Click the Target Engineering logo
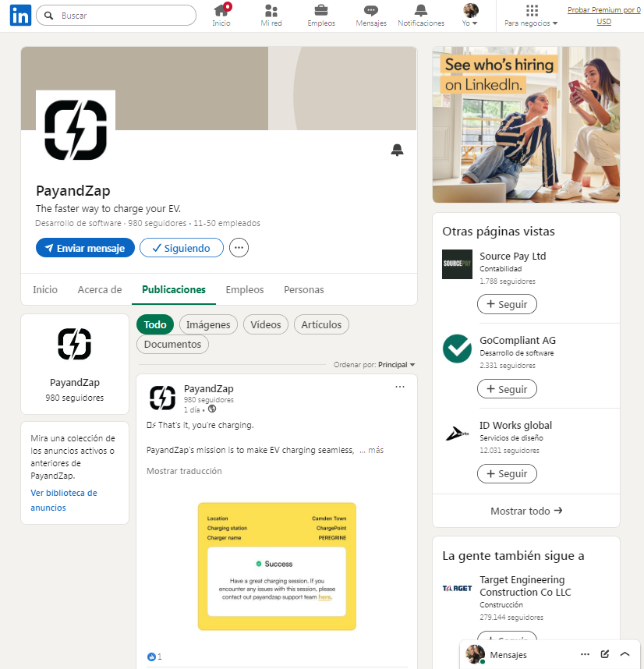The height and width of the screenshot is (669, 644). tap(457, 589)
